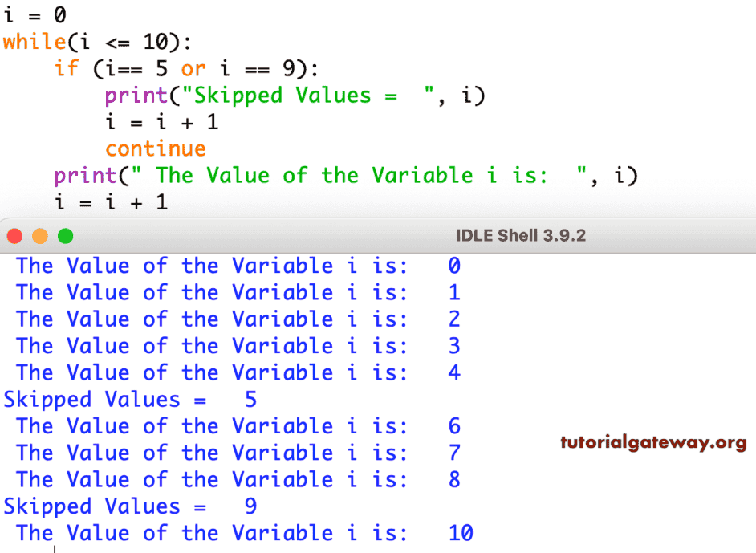Image resolution: width=756 pixels, height=553 pixels.
Task: Select the if condition line in code
Action: (185, 68)
